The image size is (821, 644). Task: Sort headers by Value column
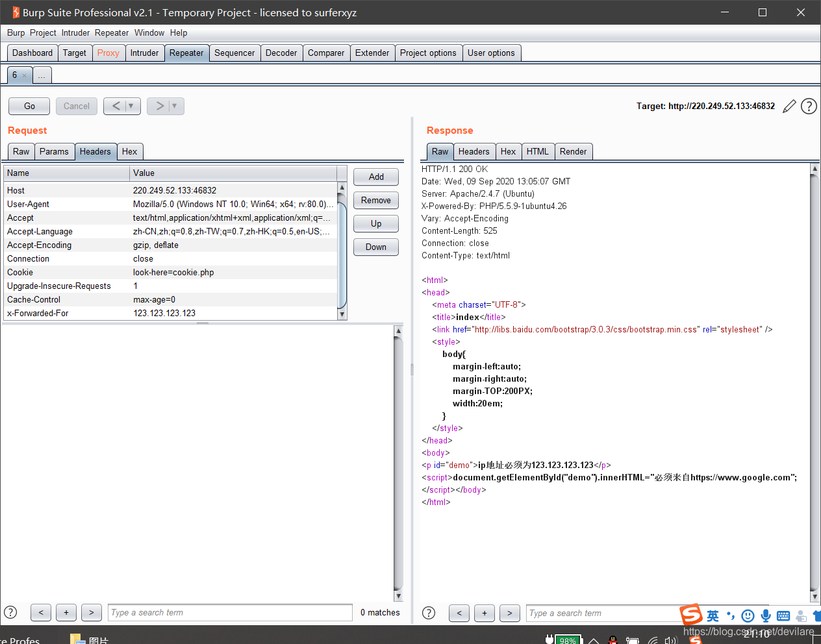click(233, 173)
